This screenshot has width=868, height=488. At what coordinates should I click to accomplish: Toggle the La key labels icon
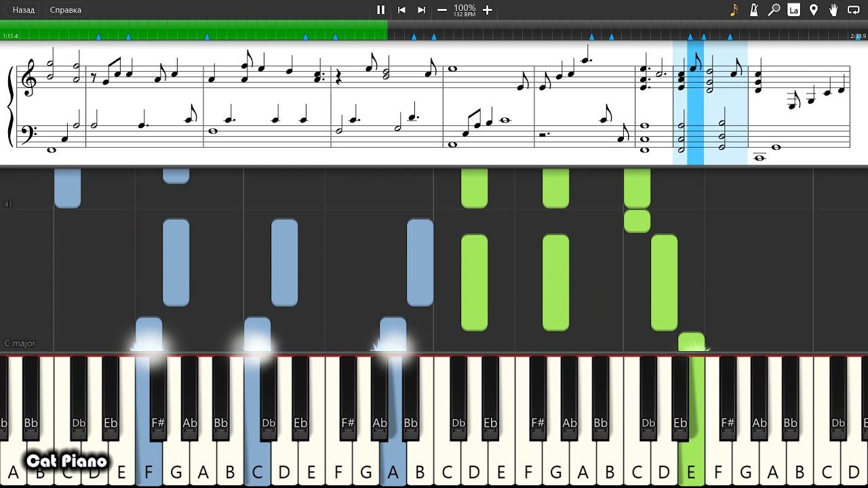793,10
